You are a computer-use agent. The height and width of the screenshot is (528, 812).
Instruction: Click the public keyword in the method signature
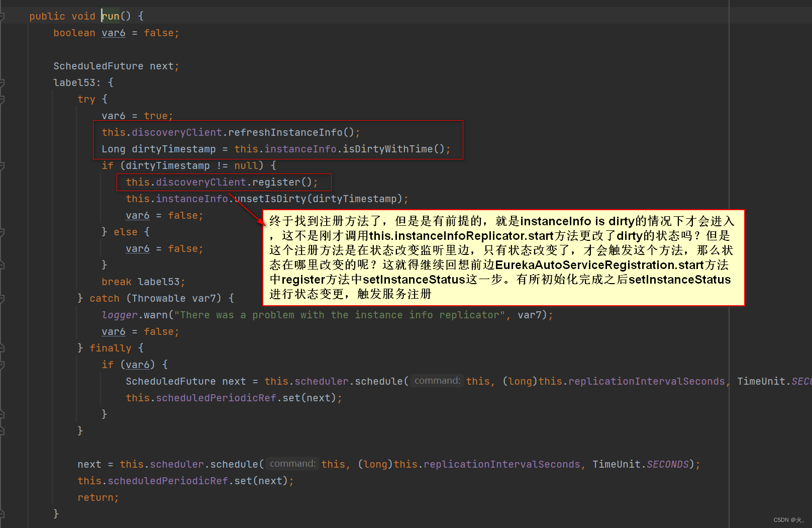pos(47,16)
